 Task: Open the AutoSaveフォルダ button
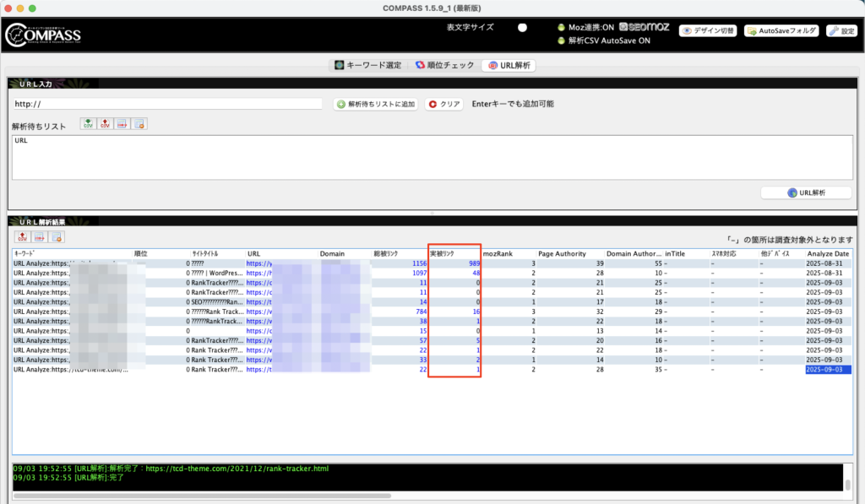click(x=781, y=30)
